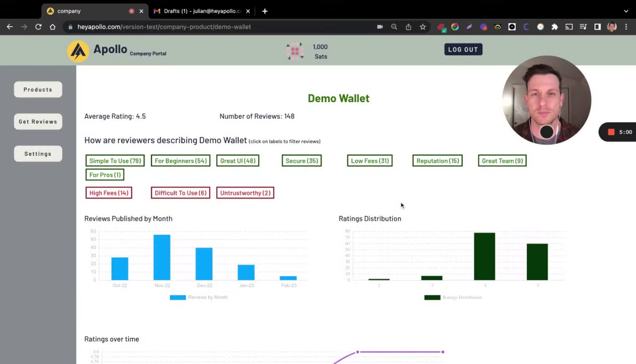636x364 pixels.
Task: Click the Demo Wallet heading
Action: (x=339, y=99)
